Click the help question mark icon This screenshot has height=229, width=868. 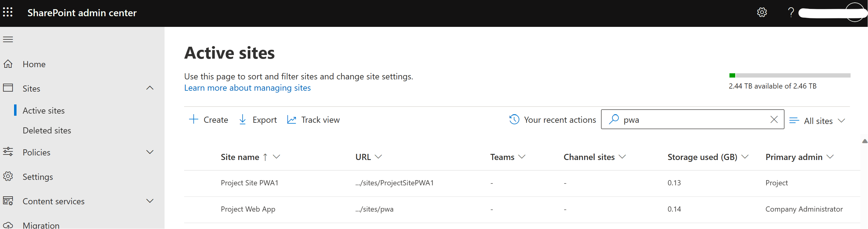791,13
